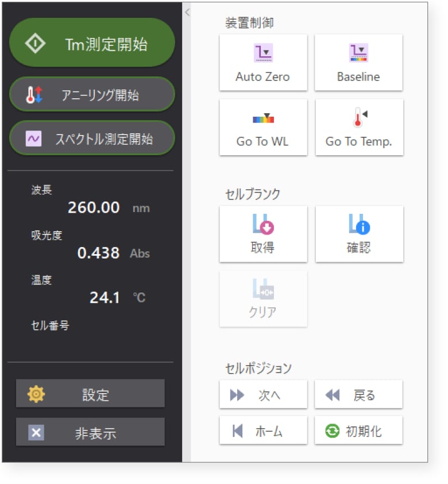Click the °C unit label
This screenshot has height=484, width=448.
click(139, 298)
